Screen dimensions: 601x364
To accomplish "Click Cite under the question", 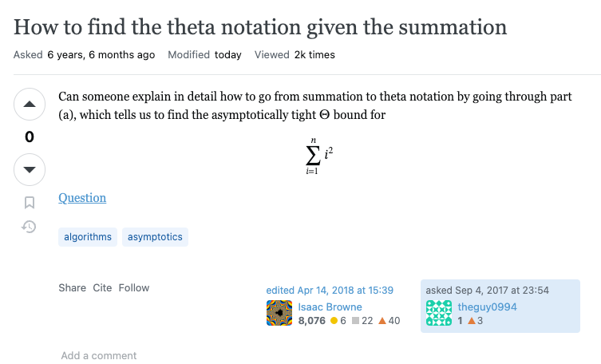I will click(x=102, y=287).
